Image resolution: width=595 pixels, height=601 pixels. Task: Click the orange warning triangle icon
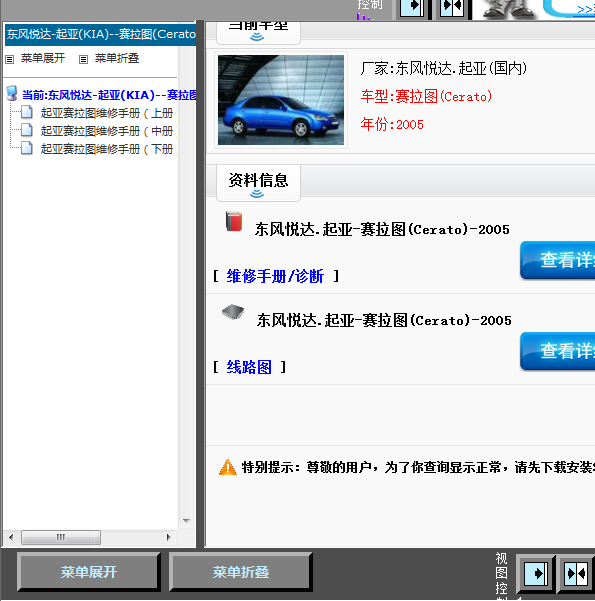228,467
